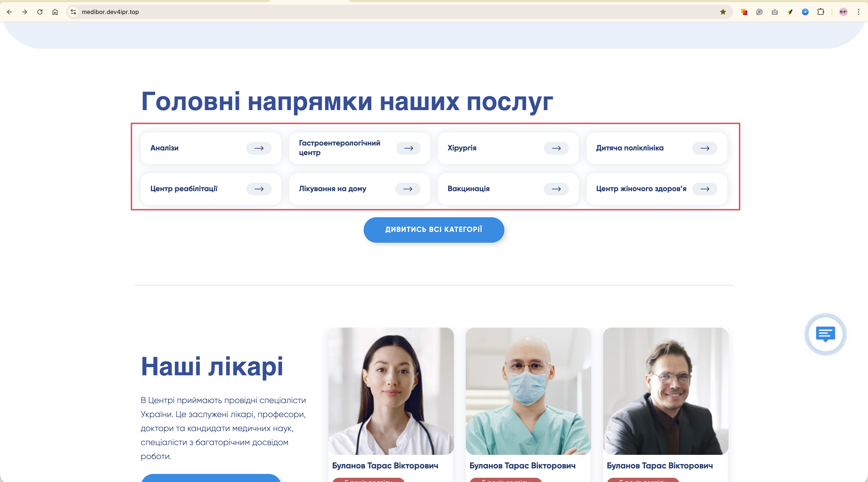Click the arrow on the Хірургія card
868x482 pixels.
556,148
